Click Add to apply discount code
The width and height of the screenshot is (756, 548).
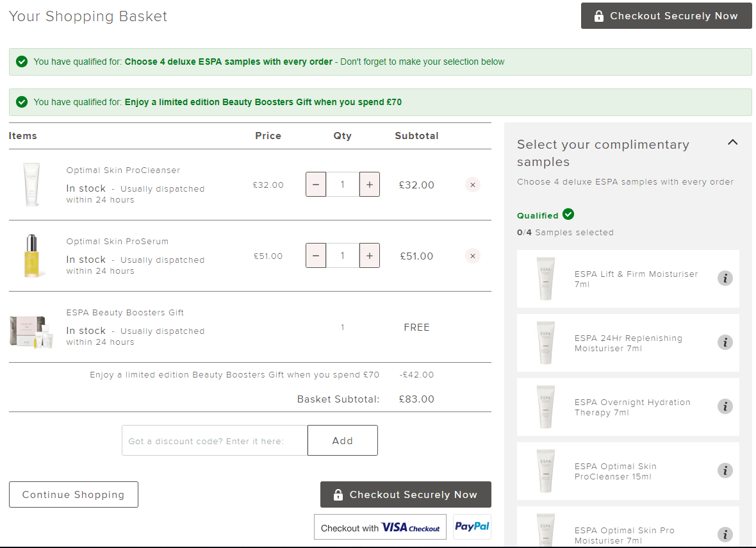click(342, 440)
